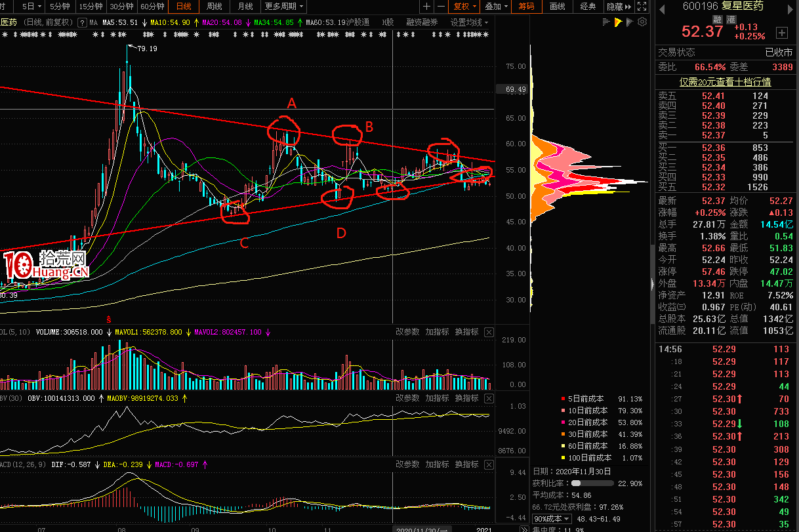Toggle the 筹码 chip distribution panel
The width and height of the screenshot is (799, 532).
525,7
